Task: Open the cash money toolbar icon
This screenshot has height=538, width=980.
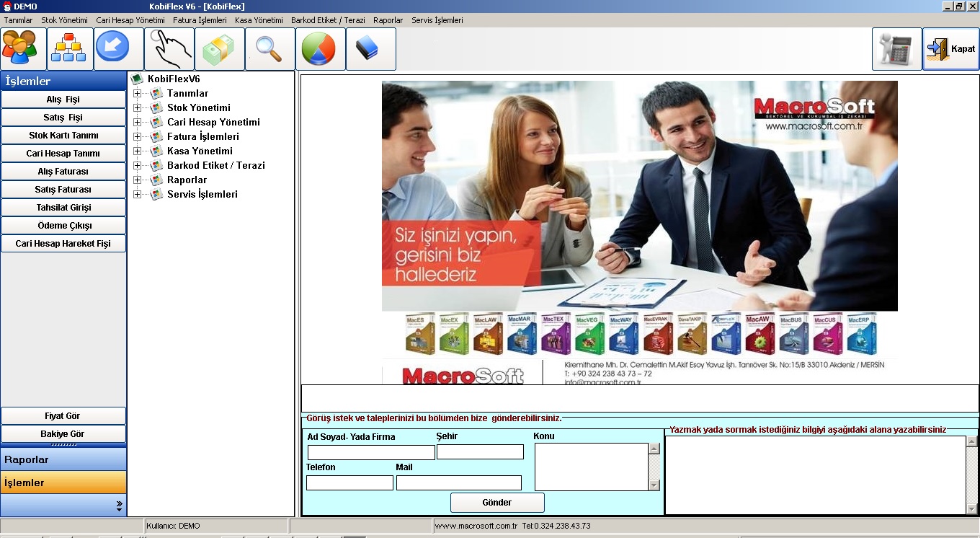Action: pyautogui.click(x=219, y=49)
